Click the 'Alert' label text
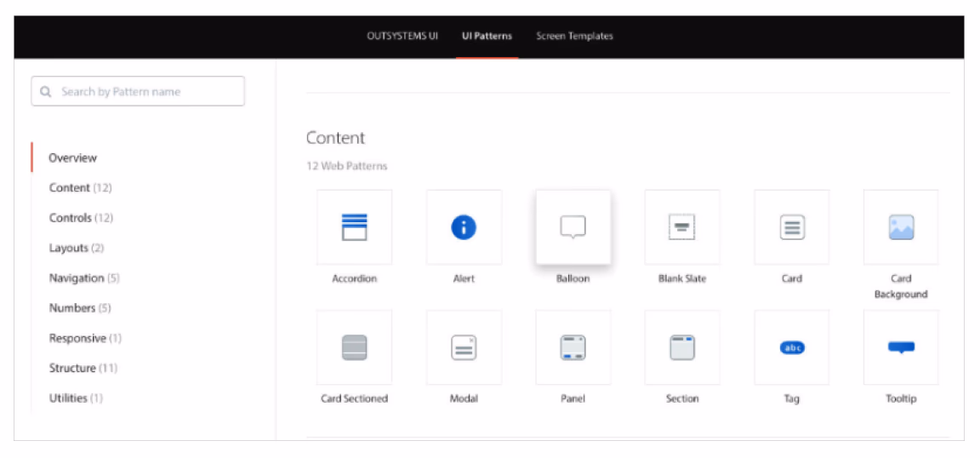The height and width of the screenshot is (458, 980). 464,278
